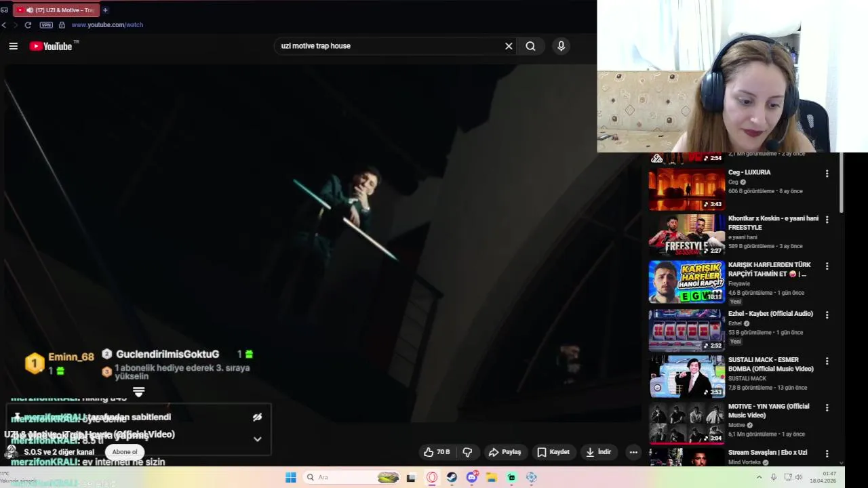Screen dimensions: 868x488
Task: Open options for Ezhel - Kaybet
Action: [x=827, y=314]
